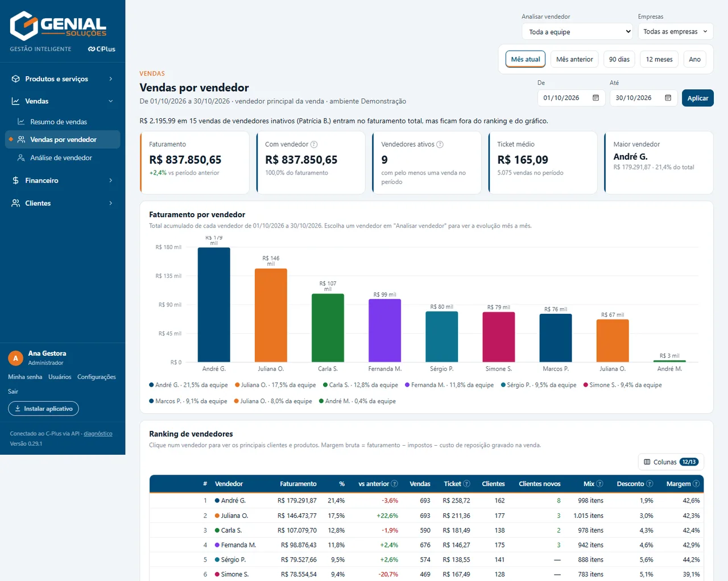Open Resumo de vendas page
Image resolution: width=728 pixels, height=581 pixels.
63,122
